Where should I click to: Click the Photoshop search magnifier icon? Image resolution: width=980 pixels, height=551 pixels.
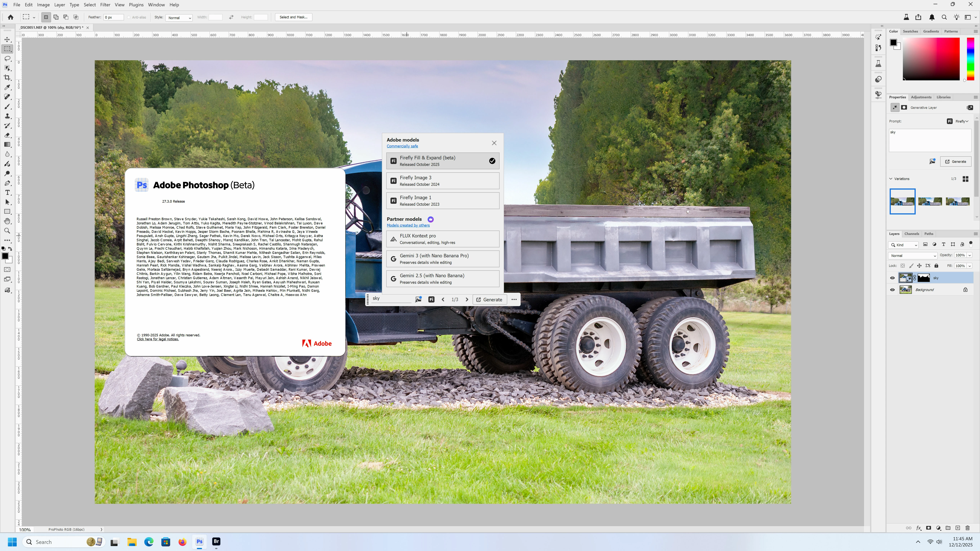click(x=944, y=17)
